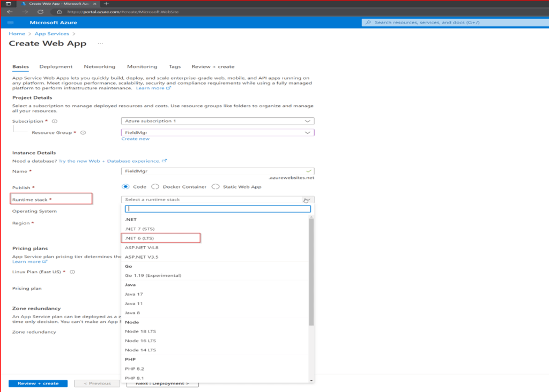Click the magnifier icon in Azure search
This screenshot has height=392, width=549.
(368, 22)
